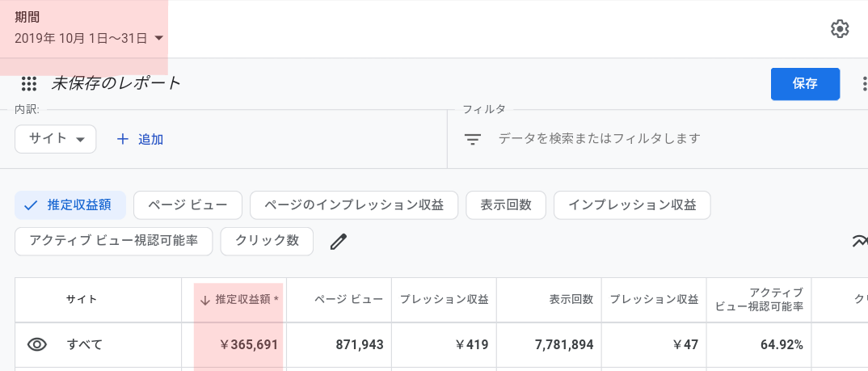Image resolution: width=868 pixels, height=371 pixels.
Task: Enable the ページ ビュー metric chip
Action: [188, 205]
